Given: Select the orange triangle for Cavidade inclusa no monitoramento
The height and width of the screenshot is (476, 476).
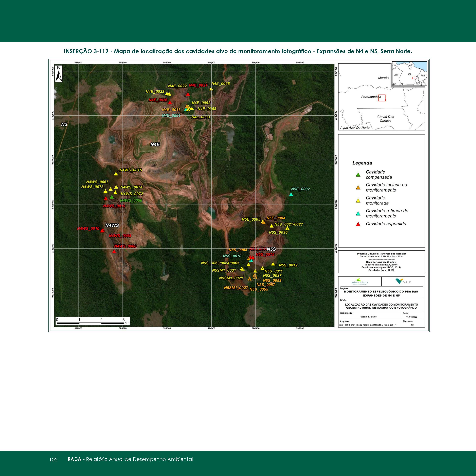Looking at the screenshot, I should 358,188.
